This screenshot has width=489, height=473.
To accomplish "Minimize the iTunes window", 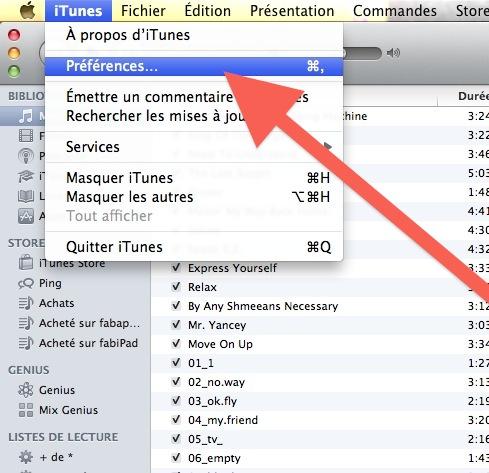I will (x=14, y=53).
